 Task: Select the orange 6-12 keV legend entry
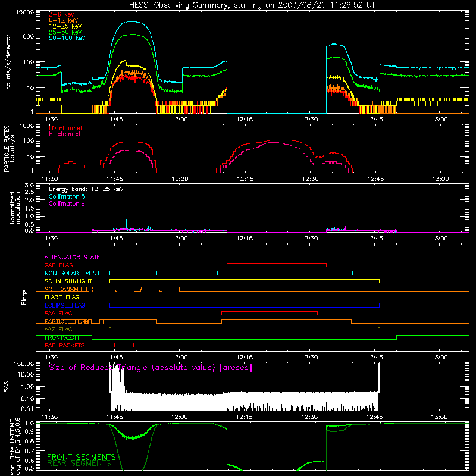pyautogui.click(x=64, y=20)
